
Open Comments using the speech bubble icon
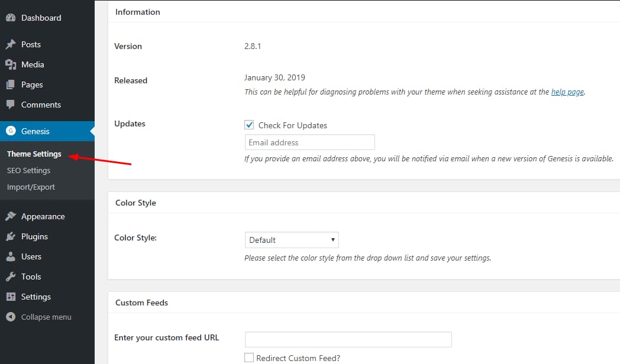tap(11, 105)
